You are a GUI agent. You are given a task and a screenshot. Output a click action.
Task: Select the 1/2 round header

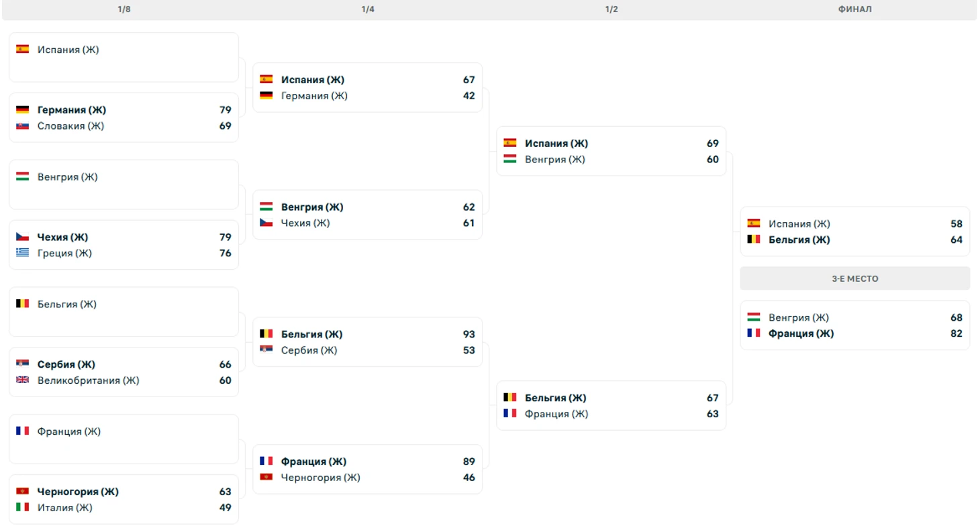click(611, 9)
